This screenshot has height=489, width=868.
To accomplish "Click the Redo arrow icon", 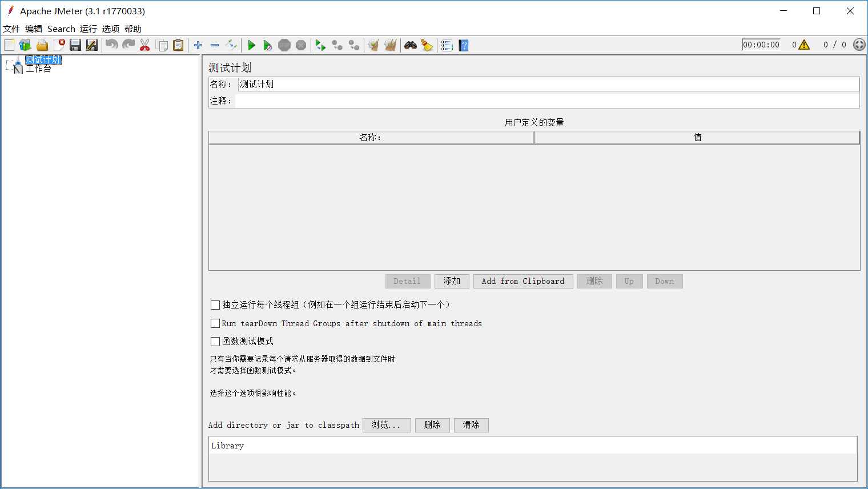I will 128,45.
